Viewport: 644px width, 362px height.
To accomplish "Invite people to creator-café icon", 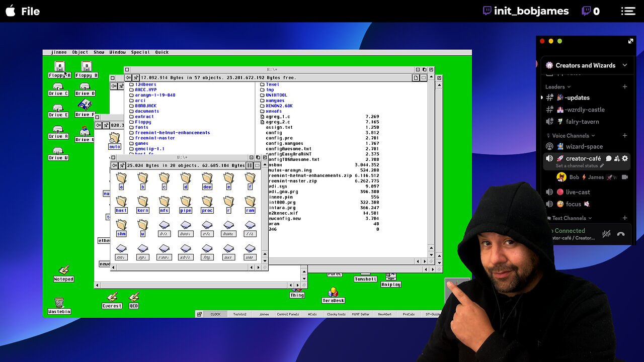I will click(617, 158).
